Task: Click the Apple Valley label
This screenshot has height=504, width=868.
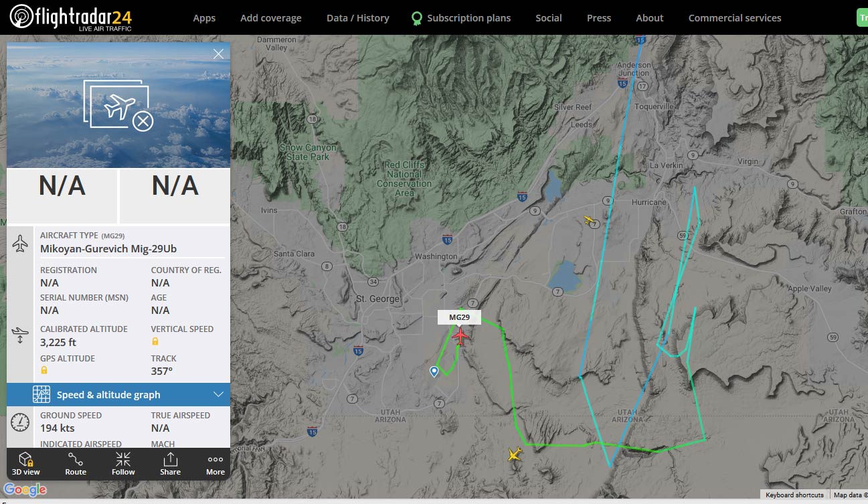Action: 809,288
